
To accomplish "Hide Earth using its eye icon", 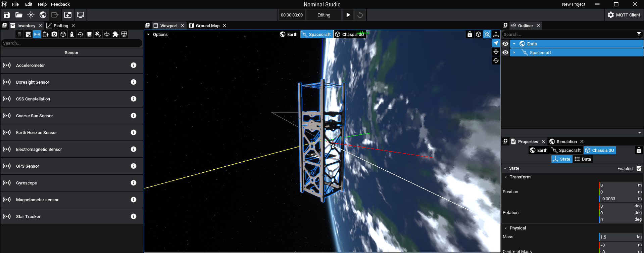I will (505, 44).
